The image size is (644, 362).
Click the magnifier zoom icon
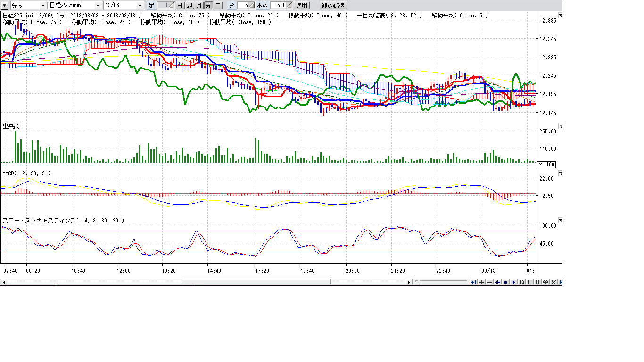click(x=545, y=282)
